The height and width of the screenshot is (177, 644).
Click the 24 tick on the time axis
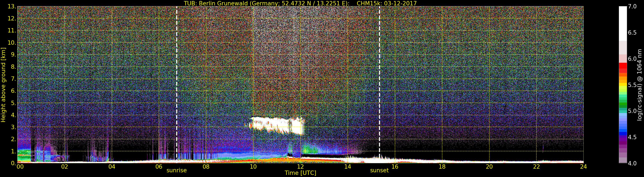point(583,167)
